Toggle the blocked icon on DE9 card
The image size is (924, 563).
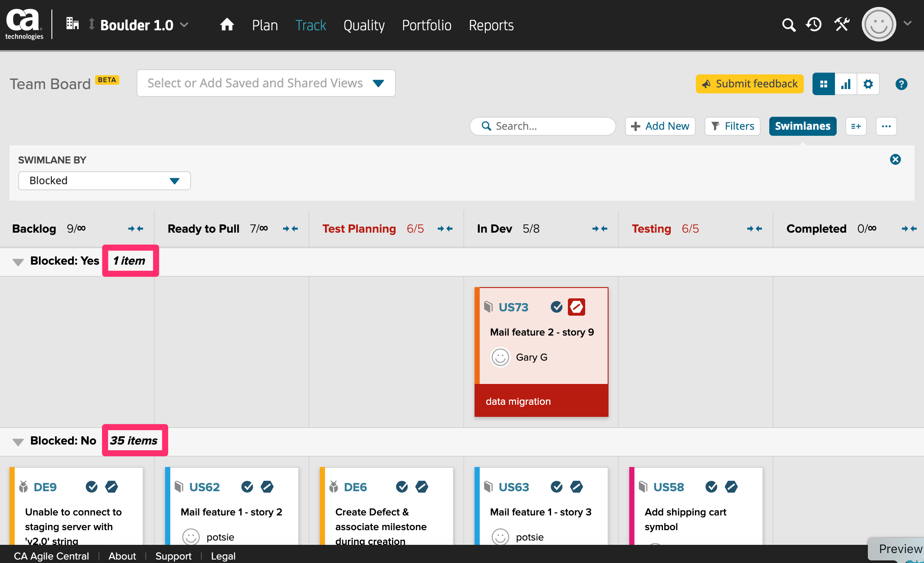[112, 487]
